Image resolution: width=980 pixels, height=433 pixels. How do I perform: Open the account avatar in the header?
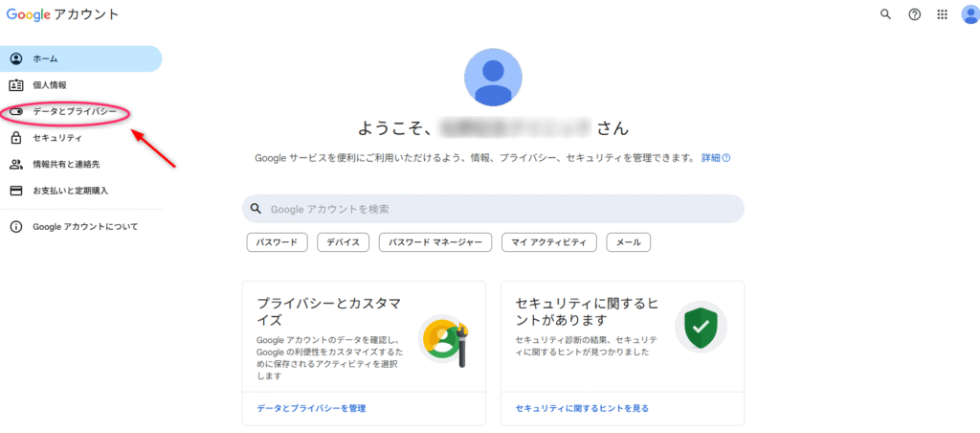970,14
